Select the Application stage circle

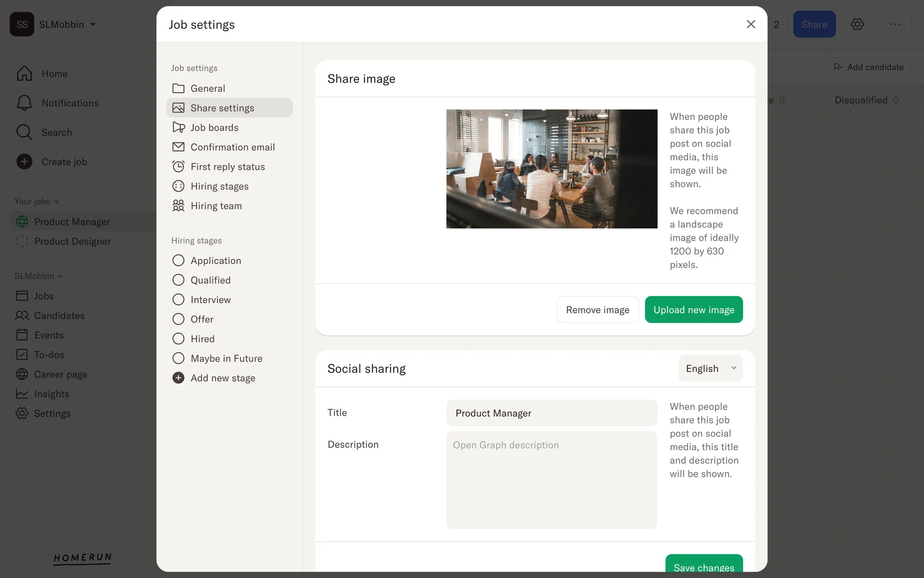(178, 261)
